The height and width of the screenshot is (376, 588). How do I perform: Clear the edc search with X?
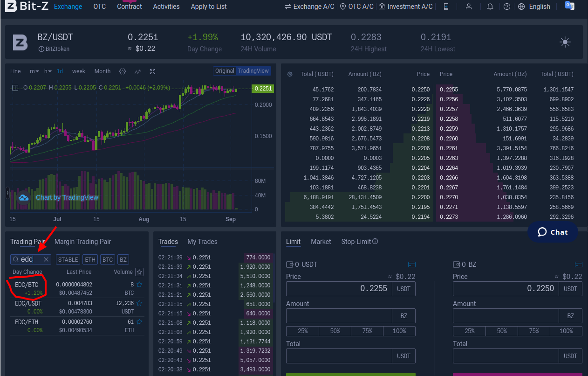(46, 259)
